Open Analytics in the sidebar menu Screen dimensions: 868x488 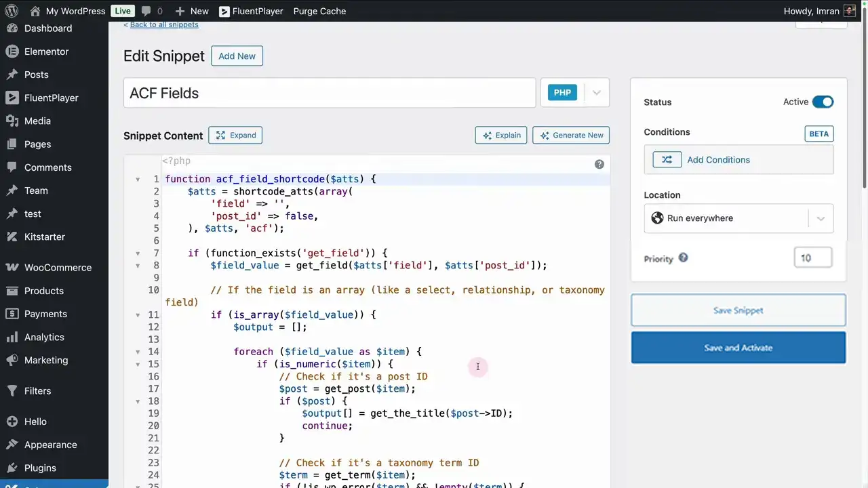44,337
